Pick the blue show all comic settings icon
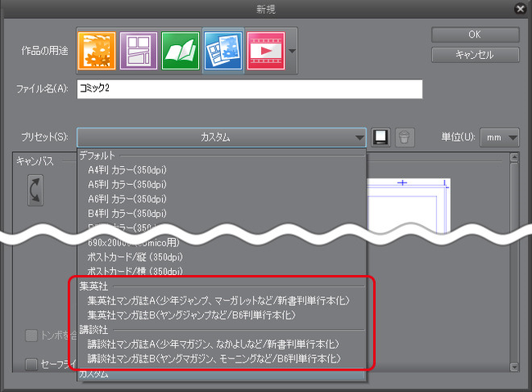Image resolution: width=532 pixels, height=392 pixels. [x=223, y=51]
